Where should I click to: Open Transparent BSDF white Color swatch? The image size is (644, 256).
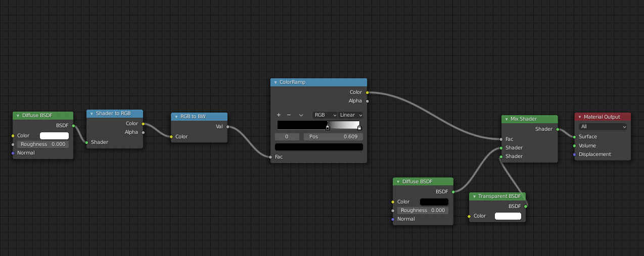[x=508, y=216]
